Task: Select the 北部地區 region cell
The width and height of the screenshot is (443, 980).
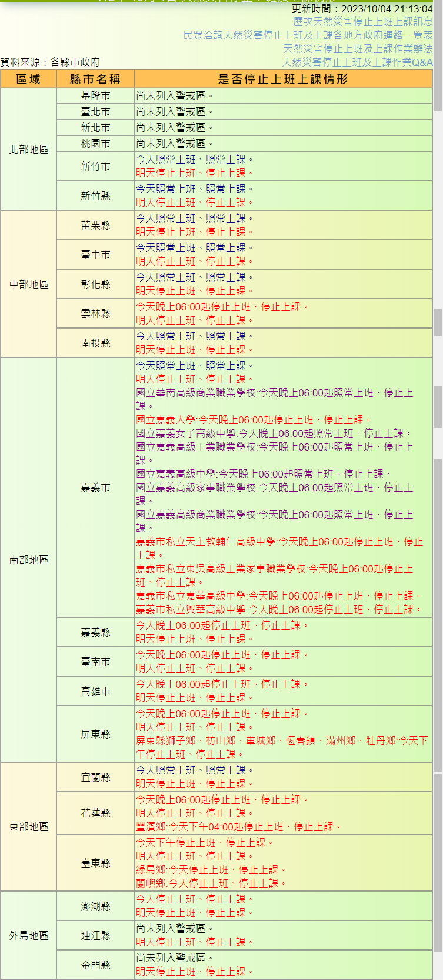Action: 28,150
